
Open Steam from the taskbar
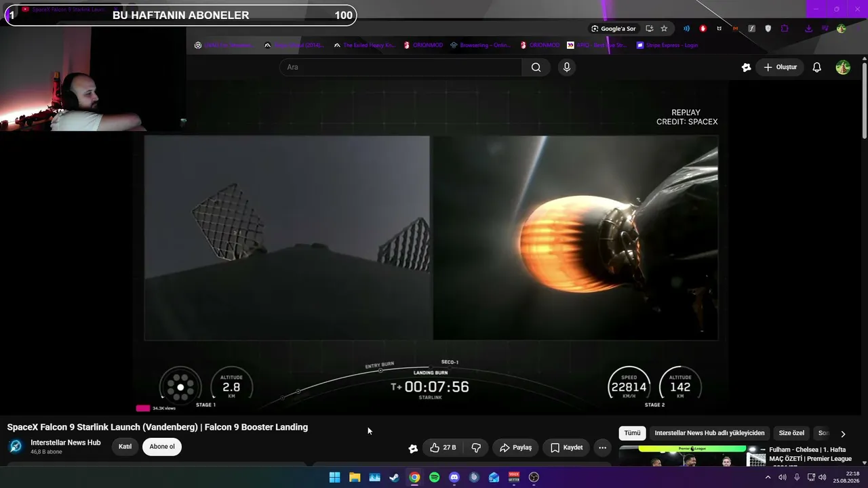tap(394, 477)
